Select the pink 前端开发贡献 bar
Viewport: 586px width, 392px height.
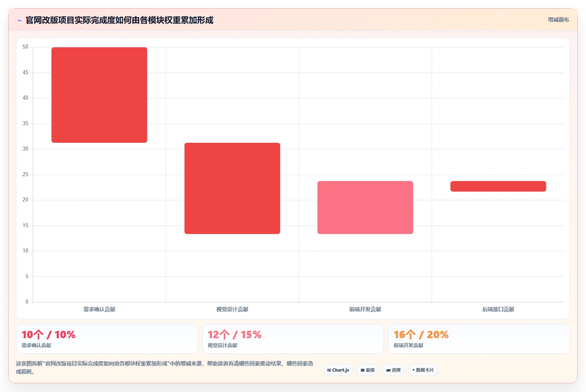tap(365, 208)
